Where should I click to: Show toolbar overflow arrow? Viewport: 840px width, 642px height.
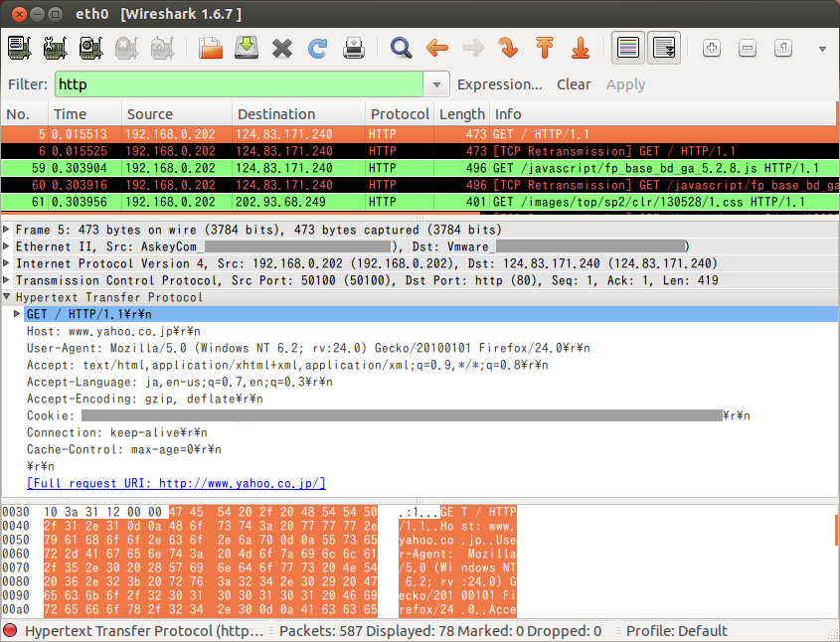point(822,49)
